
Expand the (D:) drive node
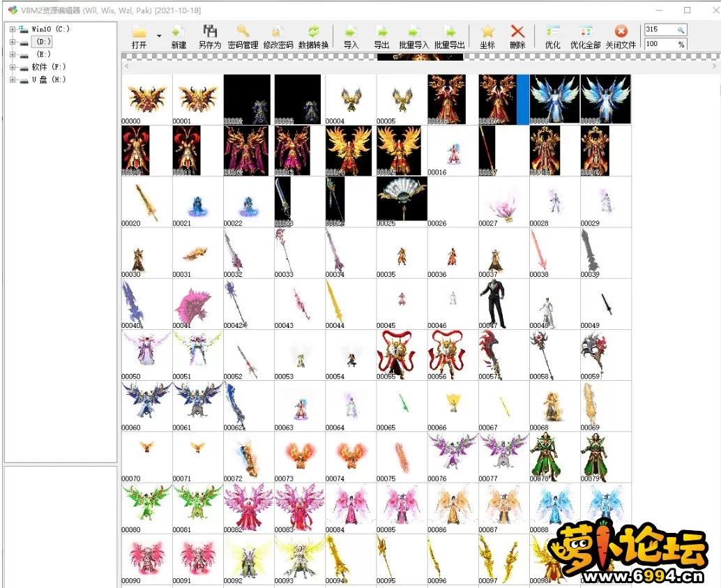click(13, 42)
